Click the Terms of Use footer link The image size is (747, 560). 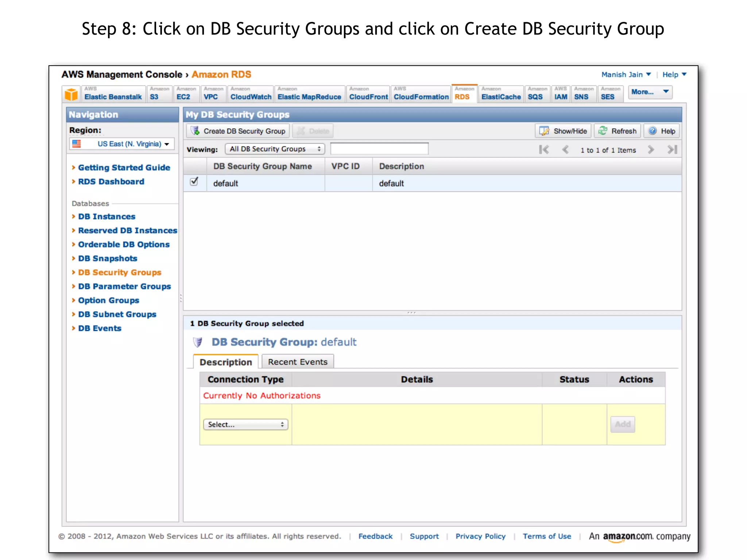coord(547,536)
